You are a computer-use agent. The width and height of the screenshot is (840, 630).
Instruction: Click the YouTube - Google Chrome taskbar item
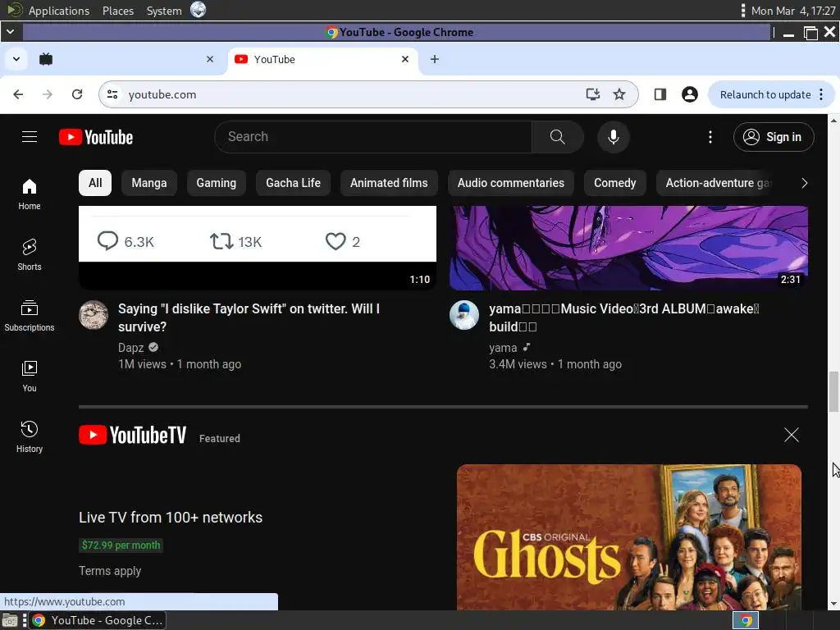(98, 620)
